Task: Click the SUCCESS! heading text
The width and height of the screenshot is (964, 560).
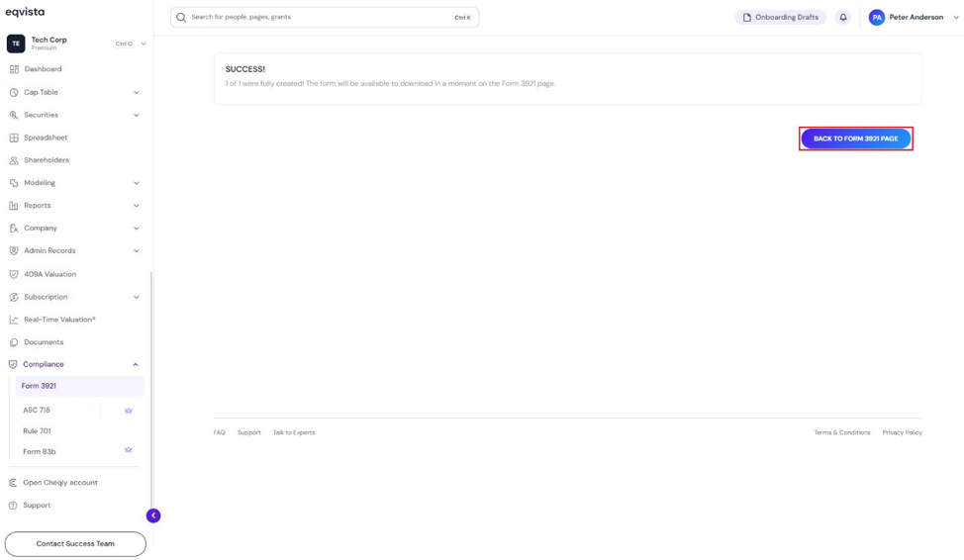Action: (x=245, y=69)
